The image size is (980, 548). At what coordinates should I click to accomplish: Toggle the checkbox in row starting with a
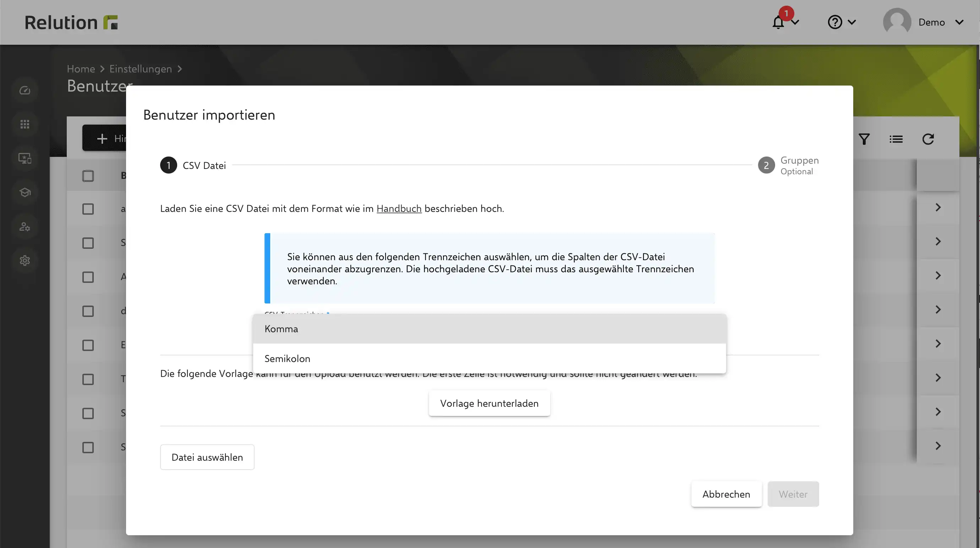[88, 209]
